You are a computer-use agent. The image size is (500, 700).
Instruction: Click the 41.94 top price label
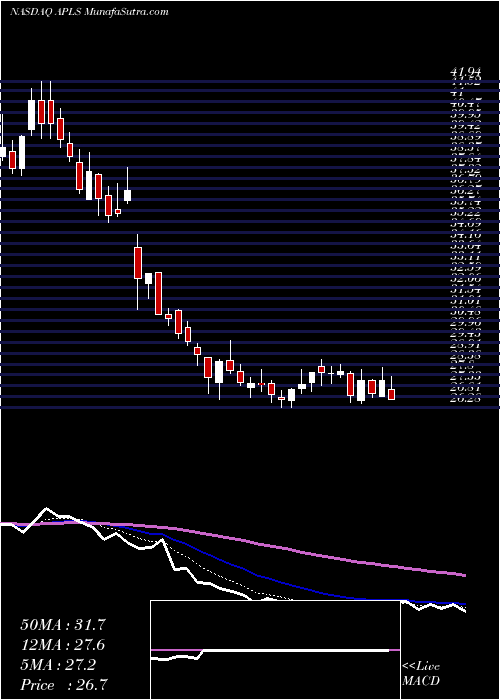466,72
